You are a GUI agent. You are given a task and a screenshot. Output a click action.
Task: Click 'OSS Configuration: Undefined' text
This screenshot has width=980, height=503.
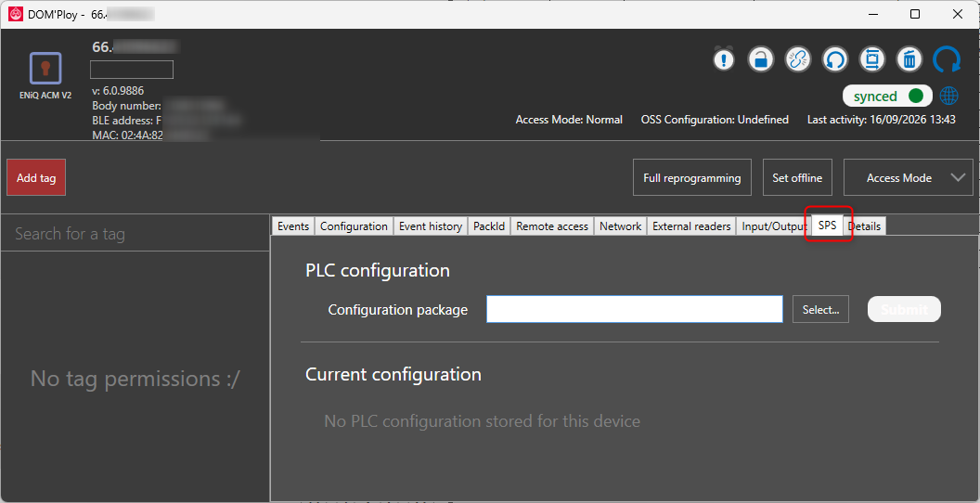coord(715,120)
